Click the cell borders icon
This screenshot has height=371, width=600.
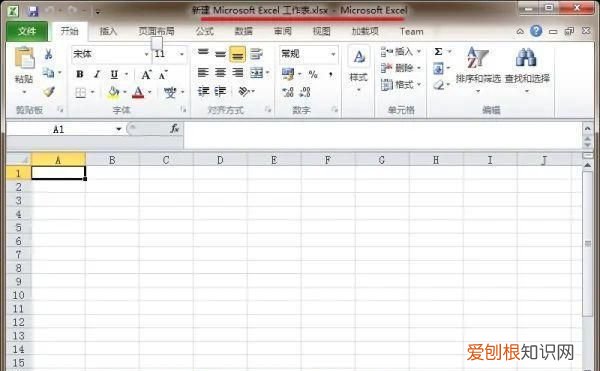80,92
